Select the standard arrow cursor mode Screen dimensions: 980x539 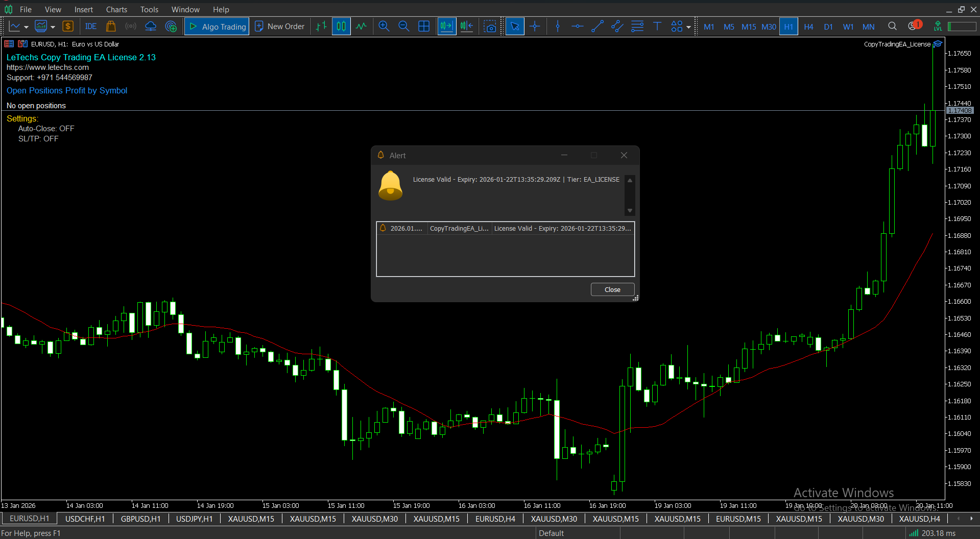(x=515, y=27)
